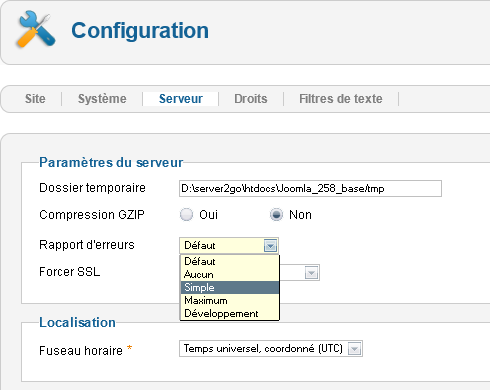Pick Aucun in the error report list
The image size is (490, 390).
[229, 274]
